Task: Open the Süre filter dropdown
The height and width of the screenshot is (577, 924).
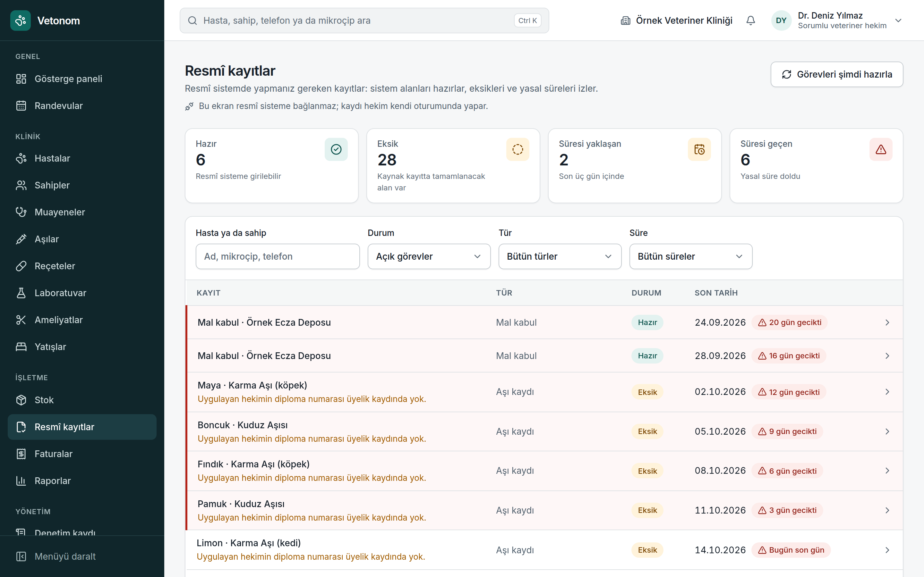Action: coord(691,256)
